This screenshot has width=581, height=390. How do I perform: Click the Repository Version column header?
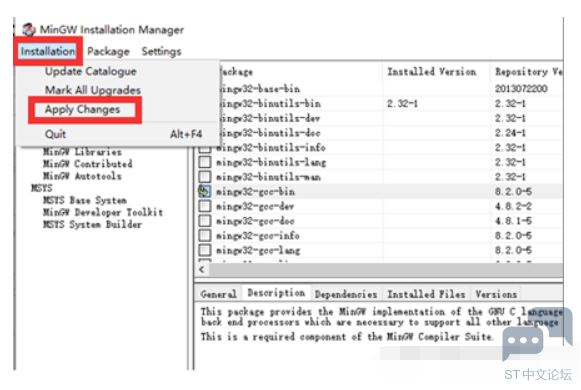[527, 71]
